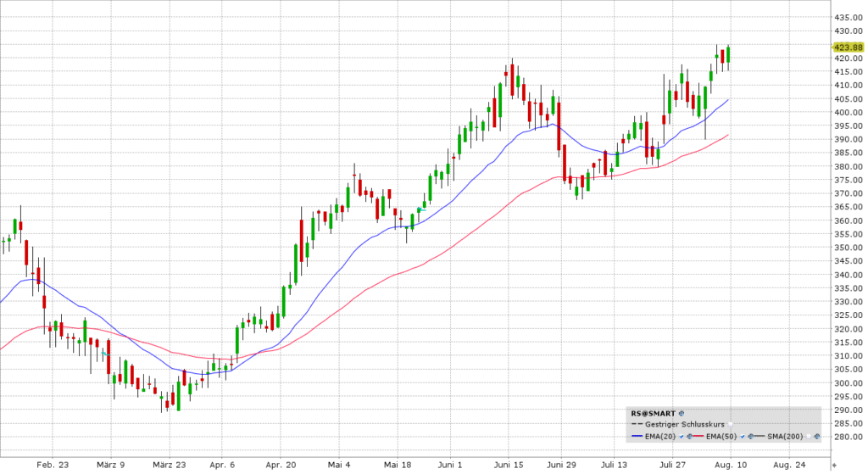Open the settings icon next to EMA(50)
This screenshot has width=868, height=474.
click(751, 437)
